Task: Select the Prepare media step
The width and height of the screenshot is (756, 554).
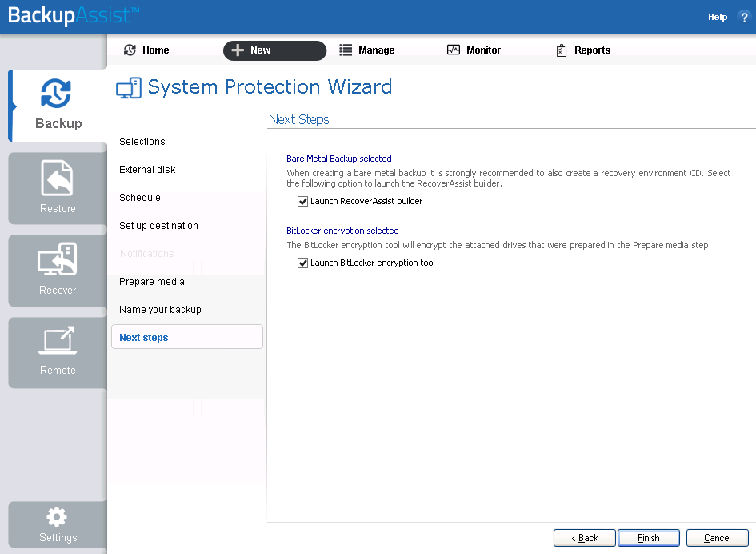Action: click(152, 281)
